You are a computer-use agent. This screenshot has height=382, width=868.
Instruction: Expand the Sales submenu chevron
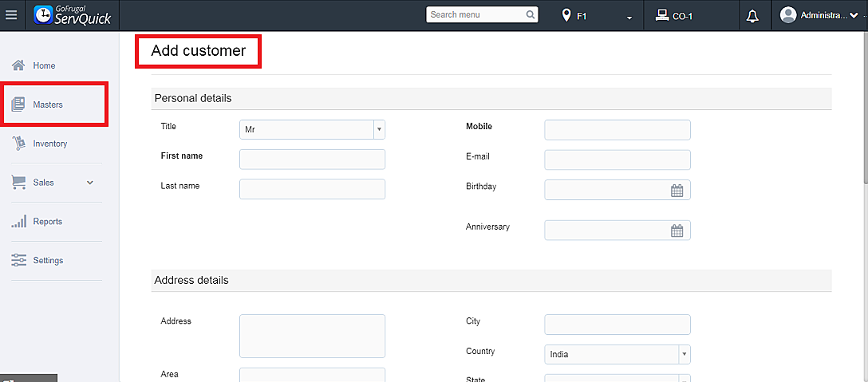[90, 183]
